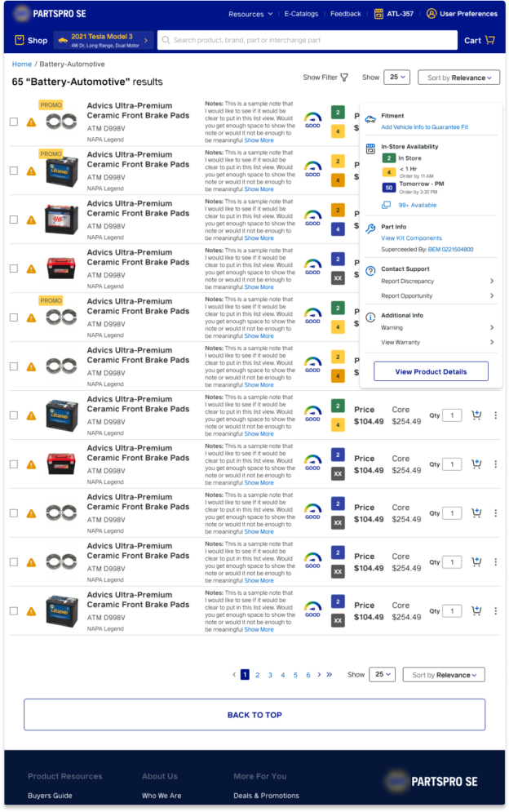Check the second result row checkbox
The height and width of the screenshot is (812, 509).
click(x=14, y=171)
